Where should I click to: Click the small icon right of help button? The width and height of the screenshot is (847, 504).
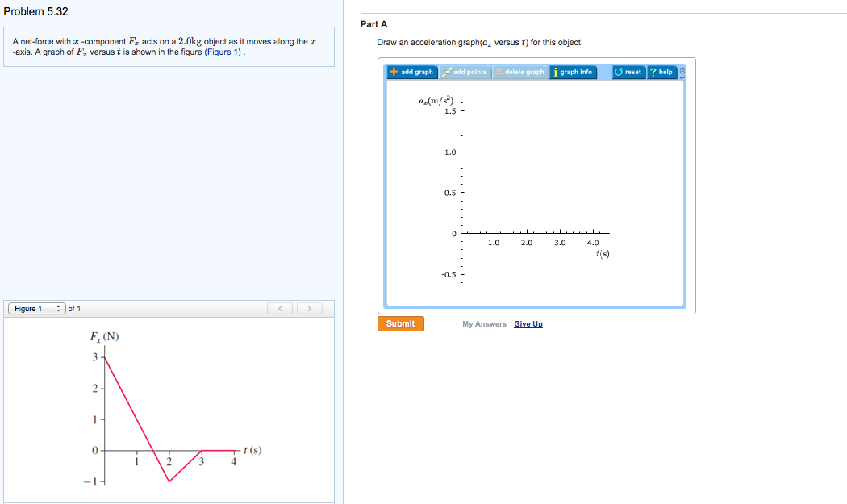681,71
